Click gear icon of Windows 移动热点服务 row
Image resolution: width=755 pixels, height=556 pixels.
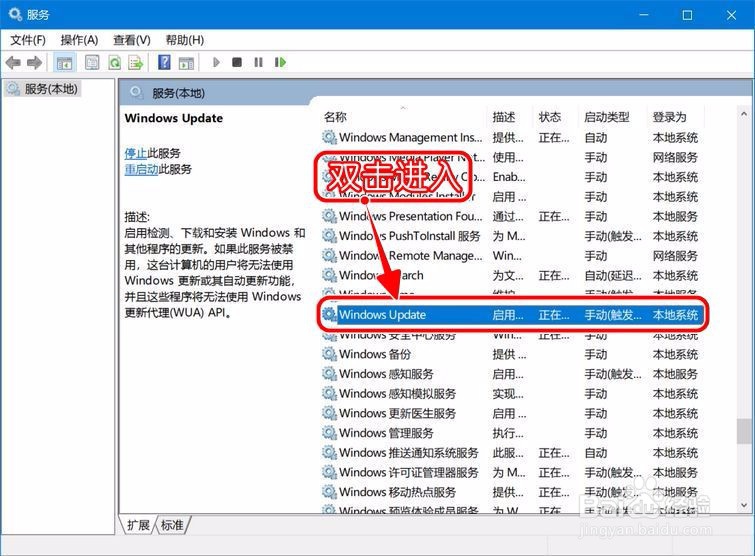tap(329, 492)
